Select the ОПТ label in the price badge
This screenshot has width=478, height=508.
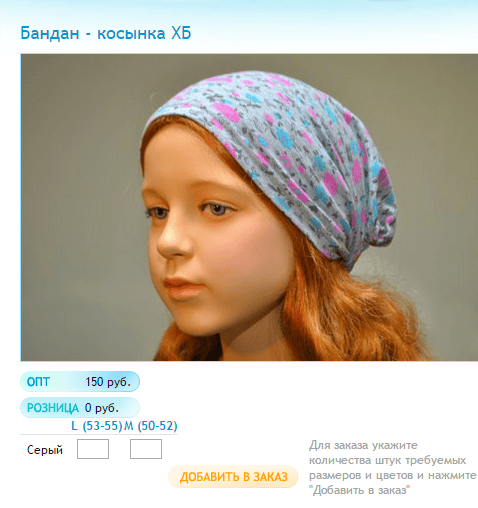pyautogui.click(x=38, y=382)
